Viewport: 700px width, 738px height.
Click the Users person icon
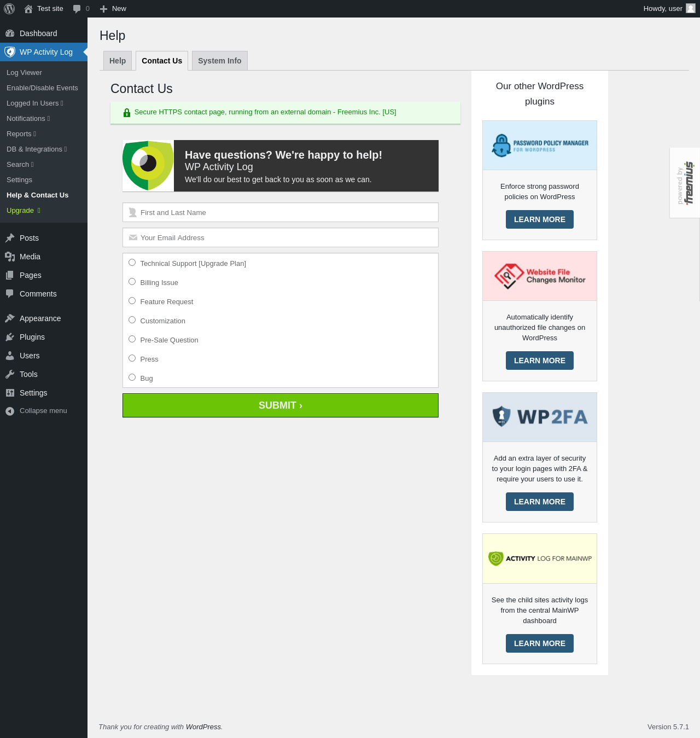(10, 356)
